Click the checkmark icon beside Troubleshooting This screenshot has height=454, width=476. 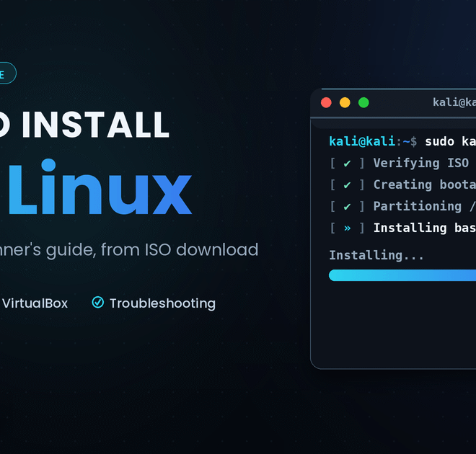click(98, 303)
